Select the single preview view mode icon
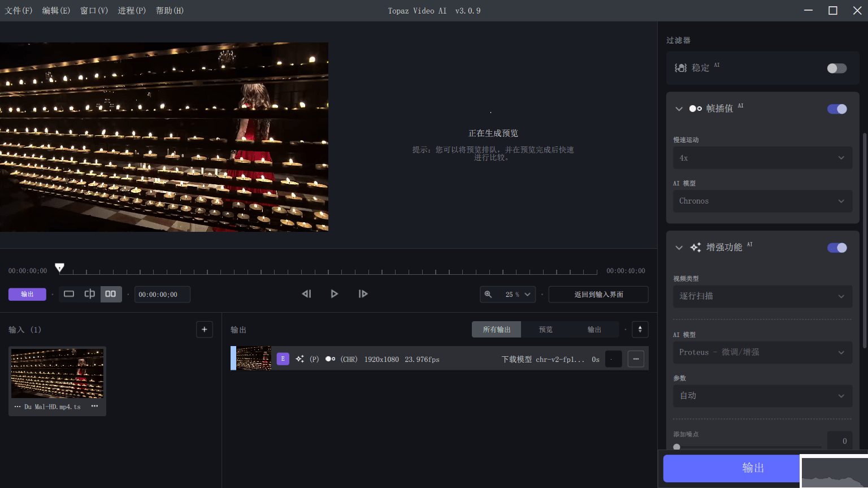Viewport: 868px width, 488px height. (x=69, y=294)
